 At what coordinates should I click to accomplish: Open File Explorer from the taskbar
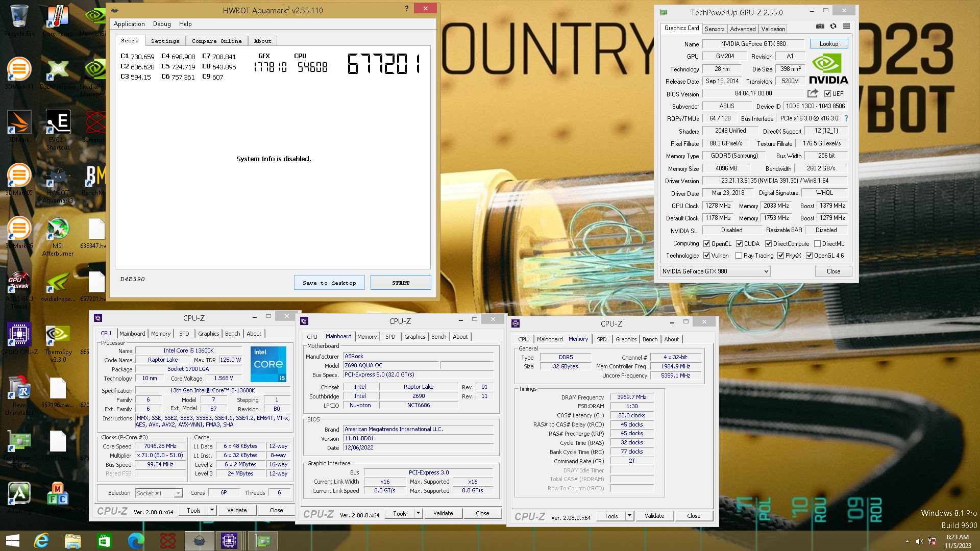pyautogui.click(x=73, y=541)
